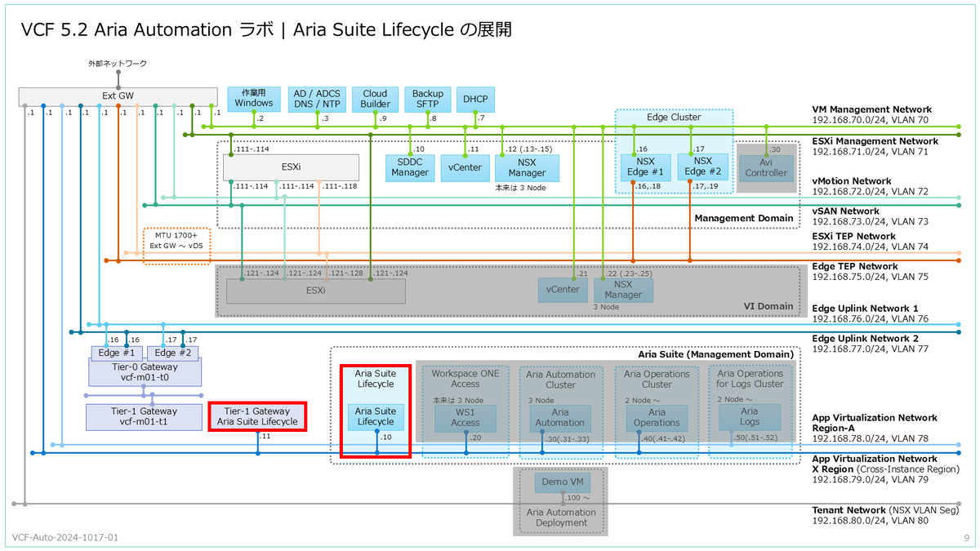Select 'App Virtualization Network Region-A' label
The image size is (980, 551).
pyautogui.click(x=875, y=423)
